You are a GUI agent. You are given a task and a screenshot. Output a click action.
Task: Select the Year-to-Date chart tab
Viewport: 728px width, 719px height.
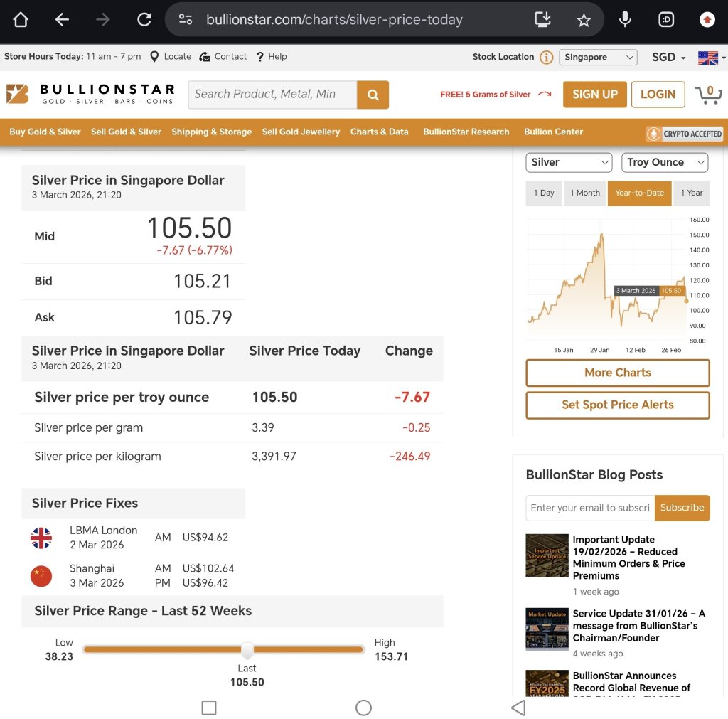point(639,193)
